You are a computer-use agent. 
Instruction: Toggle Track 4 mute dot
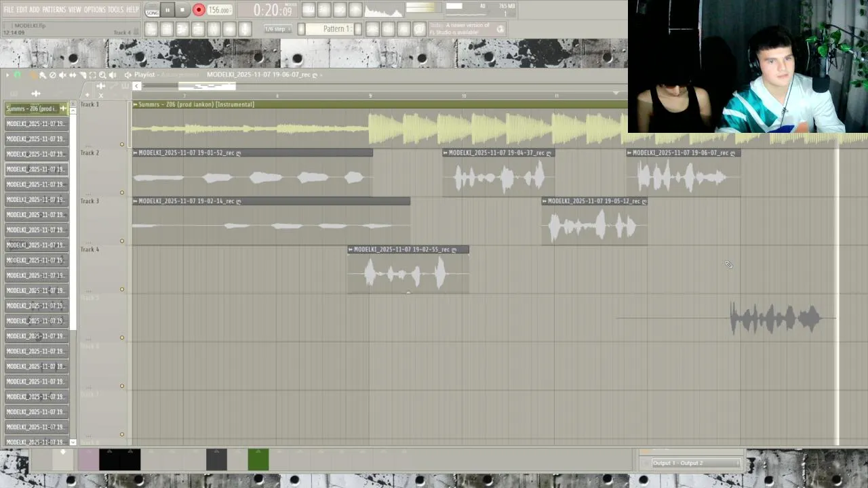122,289
